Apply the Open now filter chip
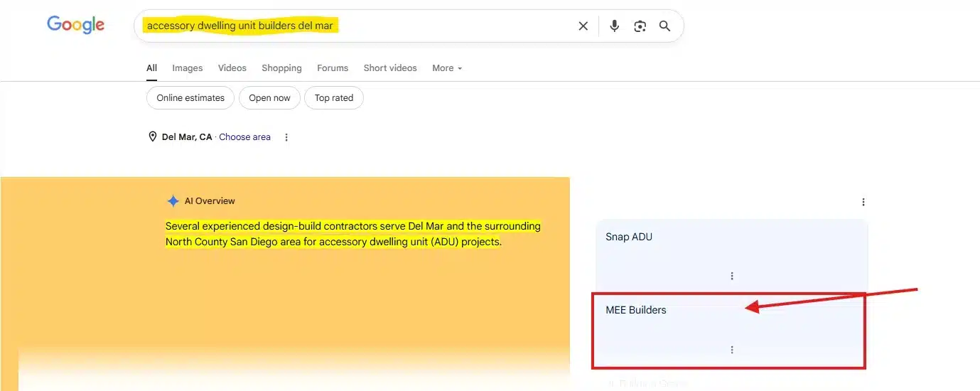 point(269,98)
